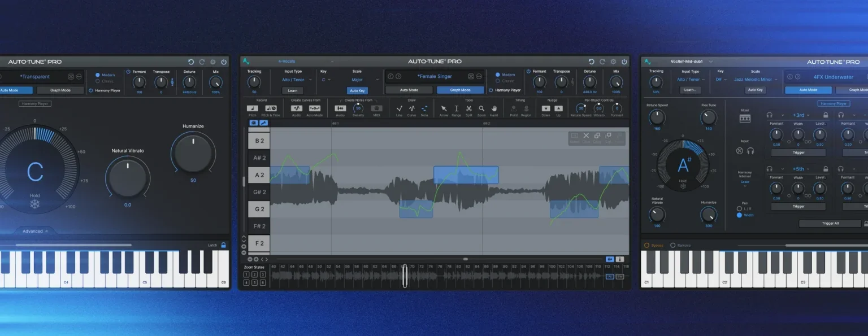868x336 pixels.
Task: Select Width pan radio button
Action: pyautogui.click(x=739, y=215)
